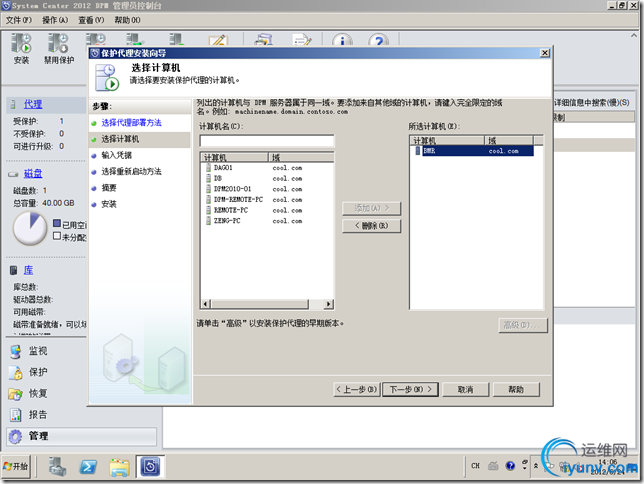Click the 保护 lock icon
The width and height of the screenshot is (644, 484).
pyautogui.click(x=15, y=373)
